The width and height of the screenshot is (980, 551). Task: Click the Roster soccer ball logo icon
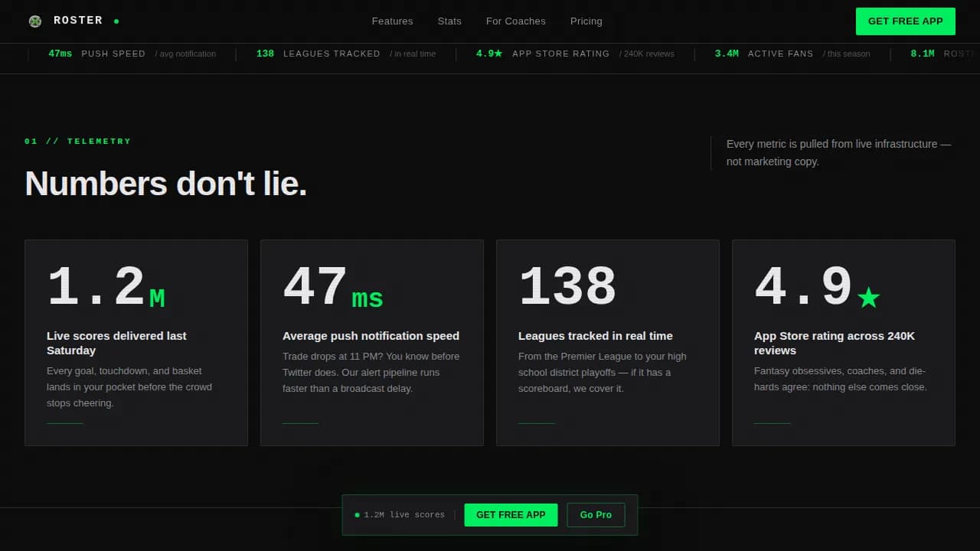coord(35,21)
